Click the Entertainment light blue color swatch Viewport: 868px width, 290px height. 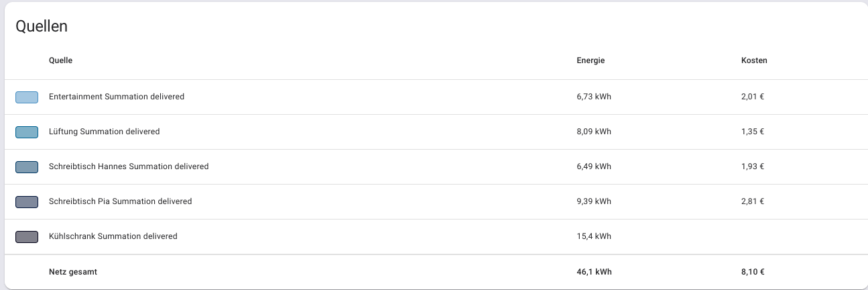pos(27,97)
